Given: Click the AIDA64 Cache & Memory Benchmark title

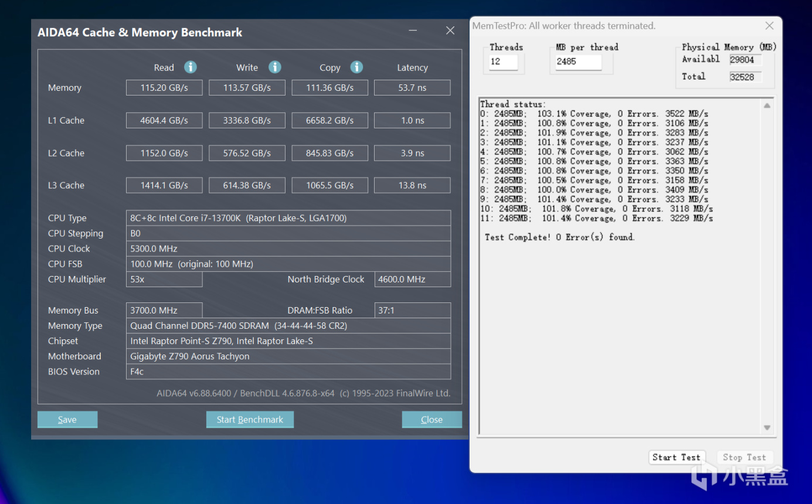Looking at the screenshot, I should click(x=140, y=32).
